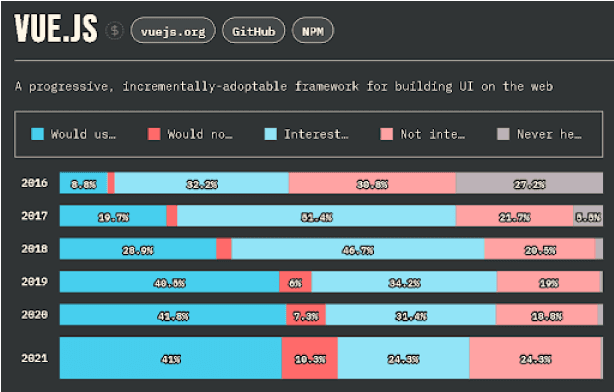
Task: Click the 2018 bar segment showing 46.7%
Action: tap(358, 249)
